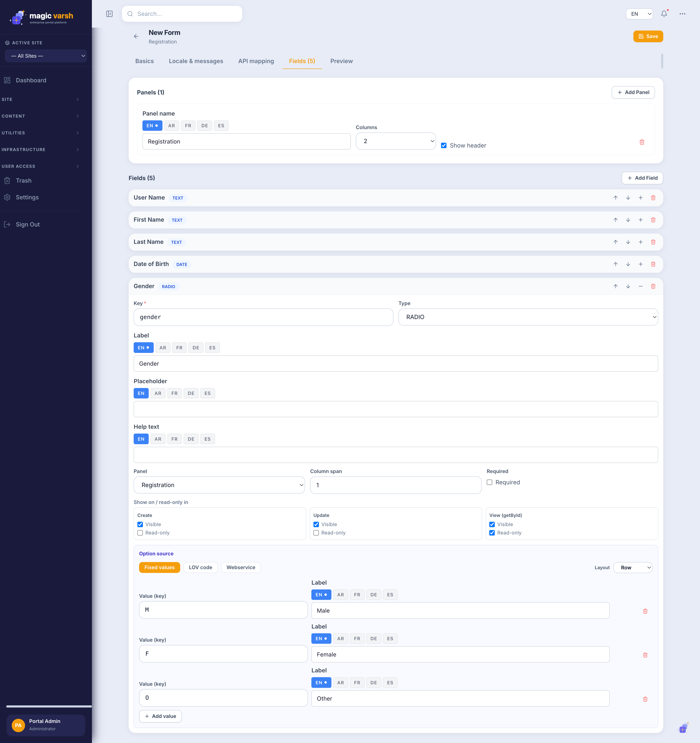Expand the USER ACCESS sidebar section

click(x=40, y=166)
